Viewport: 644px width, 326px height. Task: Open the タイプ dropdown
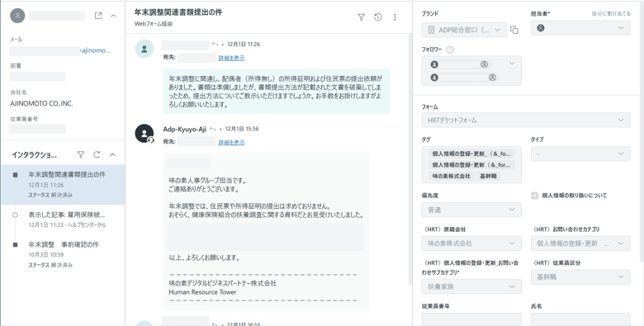coord(580,154)
